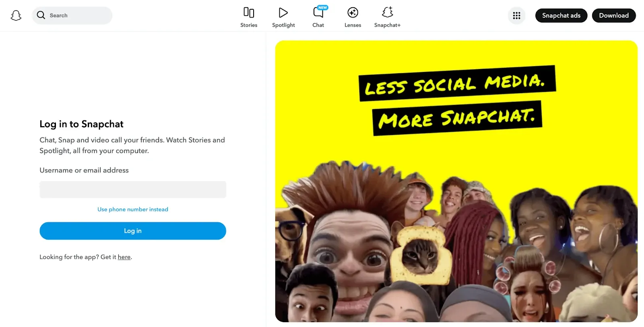
Task: Open the Stories icon
Action: [249, 12]
